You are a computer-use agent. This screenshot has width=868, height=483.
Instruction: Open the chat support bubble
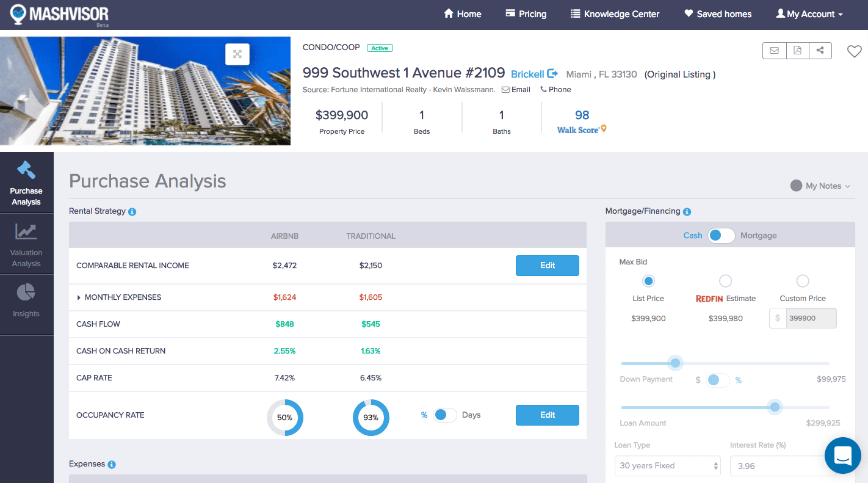coord(842,456)
